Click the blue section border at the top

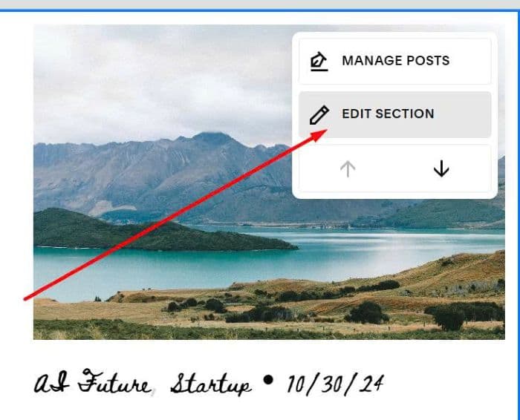[260, 10]
